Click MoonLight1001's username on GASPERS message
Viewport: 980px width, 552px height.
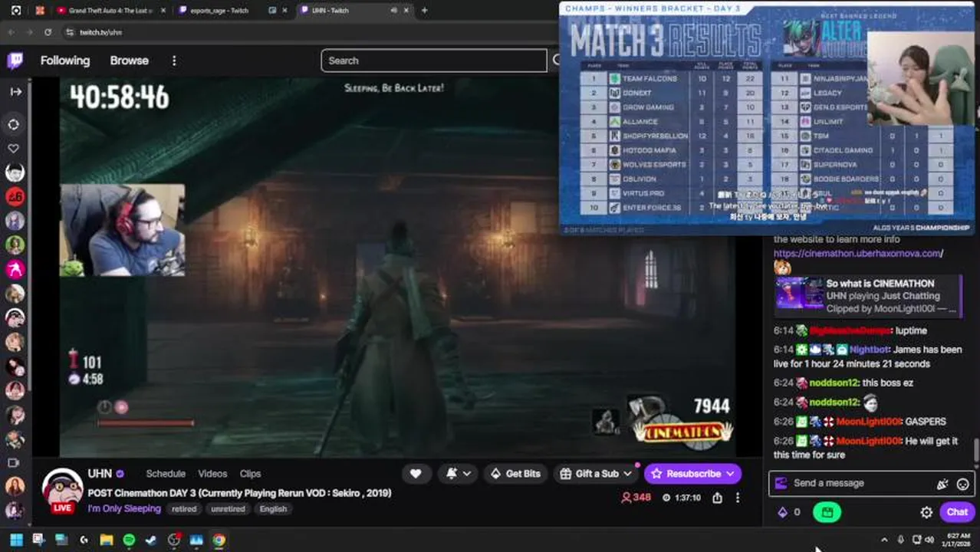click(869, 422)
